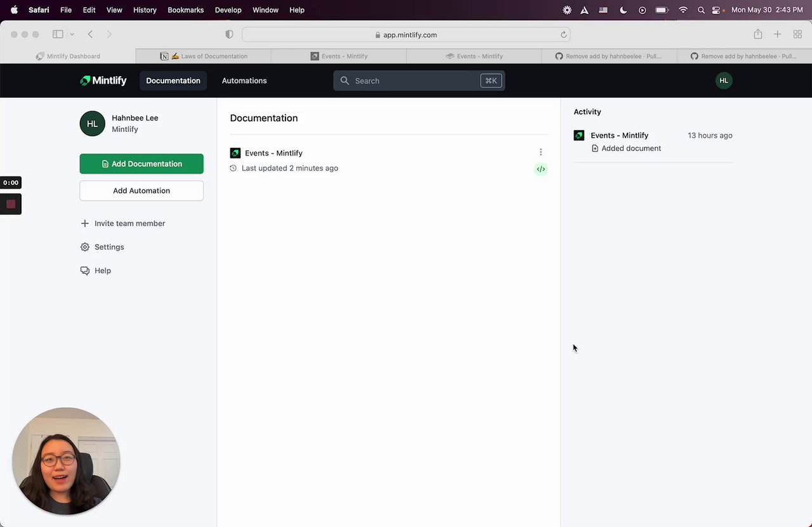Switch to first Remove add by hahnbeelee tab

[610, 56]
